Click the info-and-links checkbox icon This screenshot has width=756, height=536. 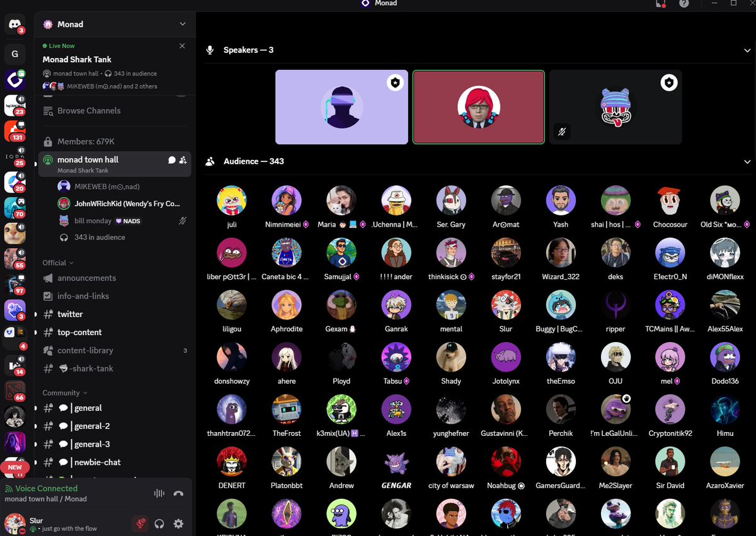48,296
